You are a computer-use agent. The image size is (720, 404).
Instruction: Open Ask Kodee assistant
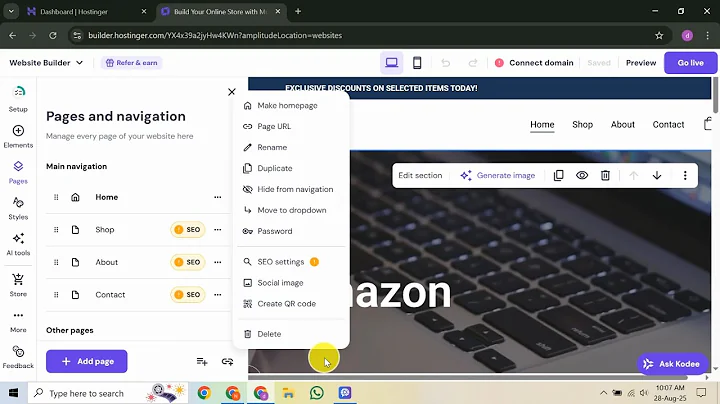click(x=671, y=364)
